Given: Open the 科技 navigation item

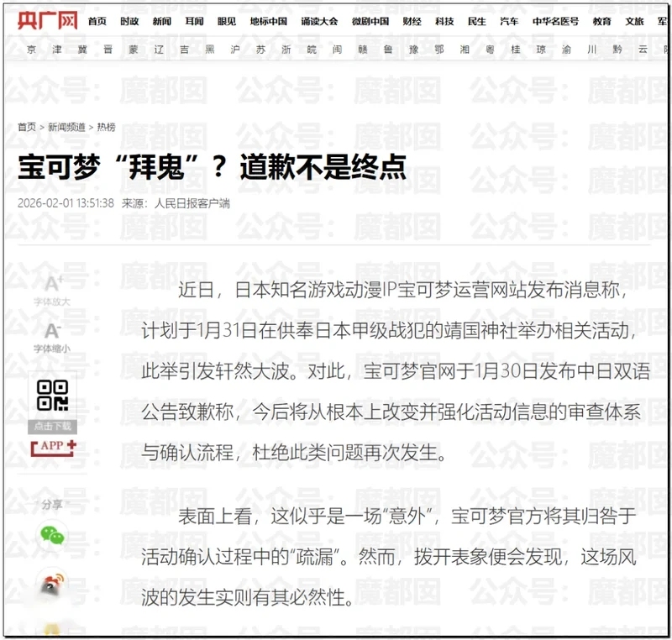Looking at the screenshot, I should (444, 22).
